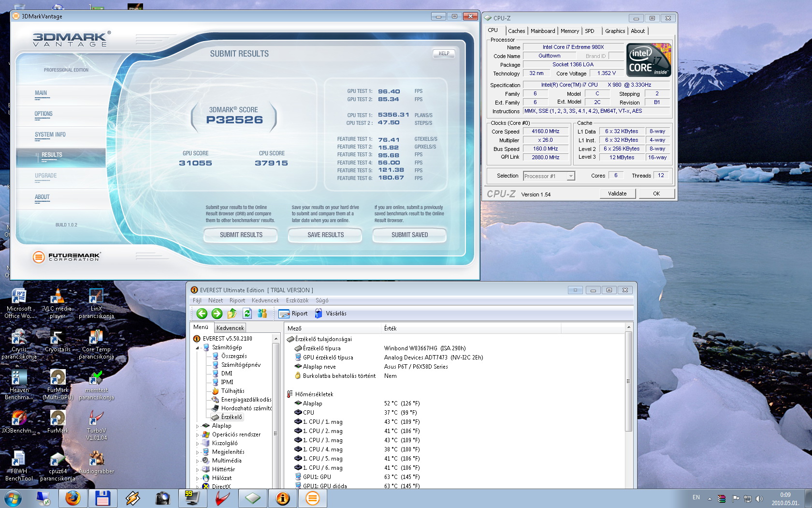The image size is (812, 508).
Task: Select the FurMark (Multi-GPU) desktop icon
Action: [58, 385]
